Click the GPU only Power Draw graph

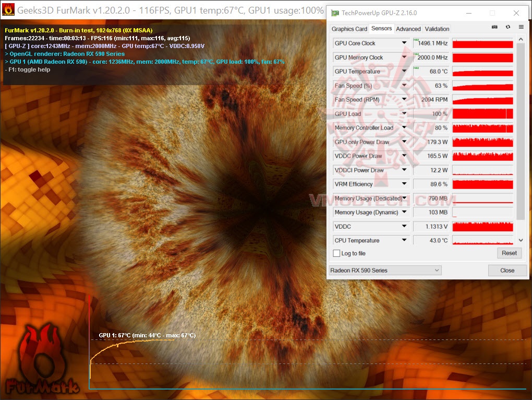(x=482, y=142)
